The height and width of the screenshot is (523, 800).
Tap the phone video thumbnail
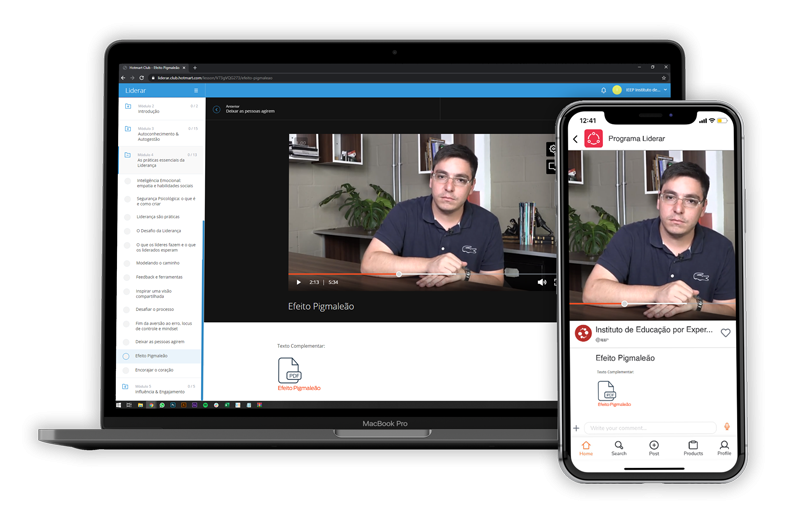pos(652,235)
